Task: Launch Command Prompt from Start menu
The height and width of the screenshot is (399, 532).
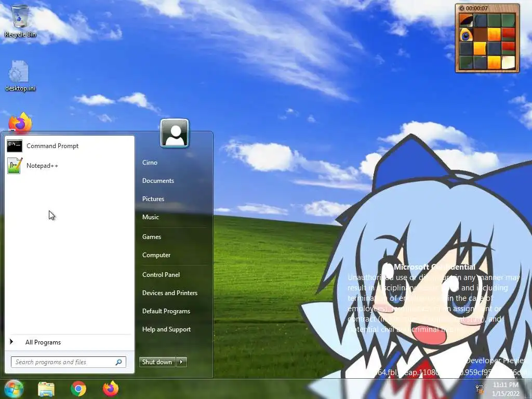Action: click(70, 146)
